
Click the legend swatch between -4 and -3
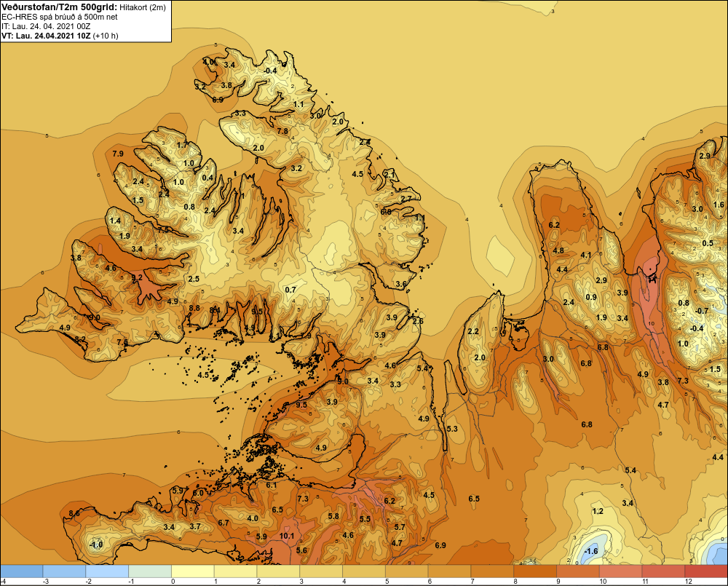(x=21, y=571)
